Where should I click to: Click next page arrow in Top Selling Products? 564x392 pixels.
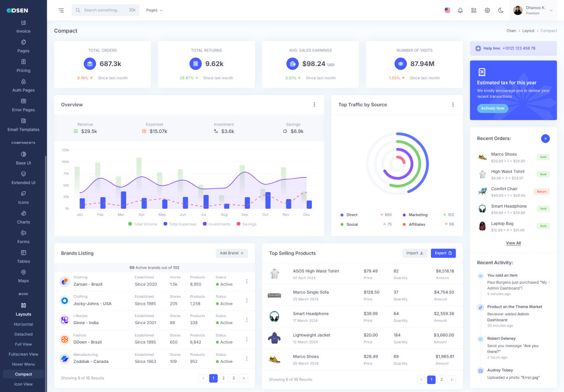point(452,380)
